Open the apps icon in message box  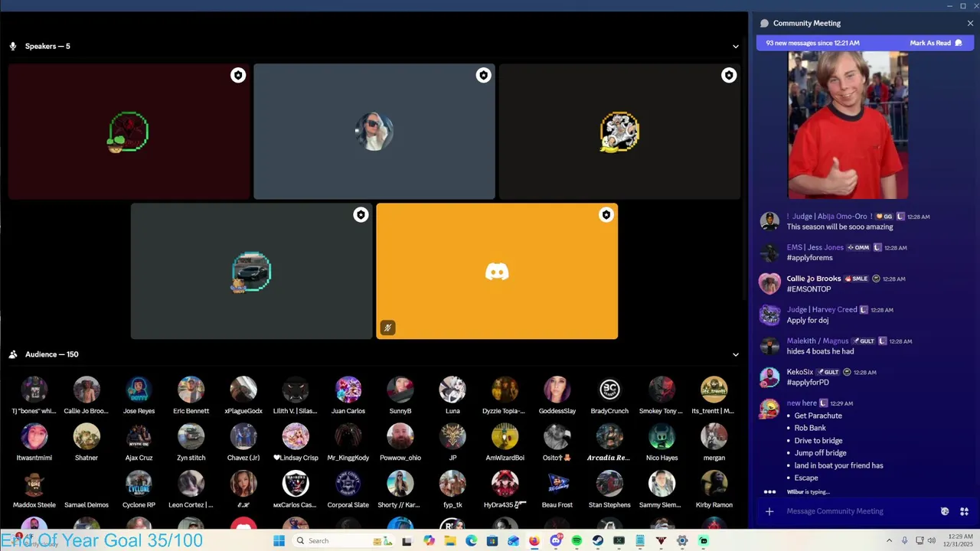(965, 511)
